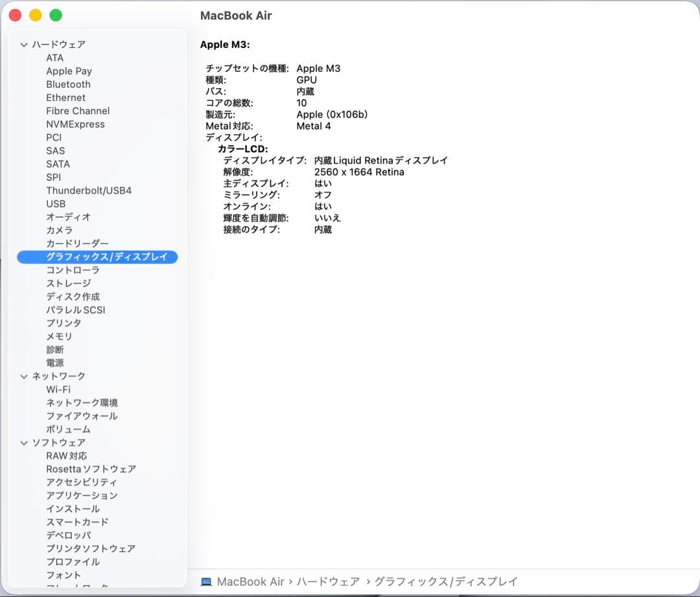The image size is (700, 597).
Task: Select Wi-Fi under ネットワーク
Action: tap(58, 390)
